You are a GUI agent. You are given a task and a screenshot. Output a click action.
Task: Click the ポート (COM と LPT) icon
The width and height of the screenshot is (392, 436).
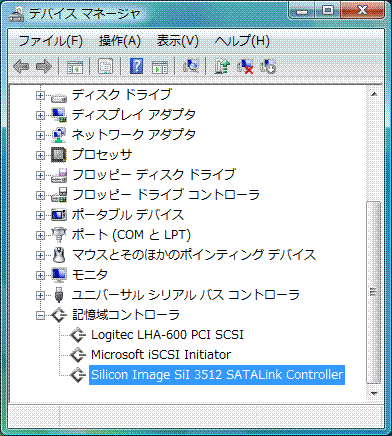tap(59, 235)
